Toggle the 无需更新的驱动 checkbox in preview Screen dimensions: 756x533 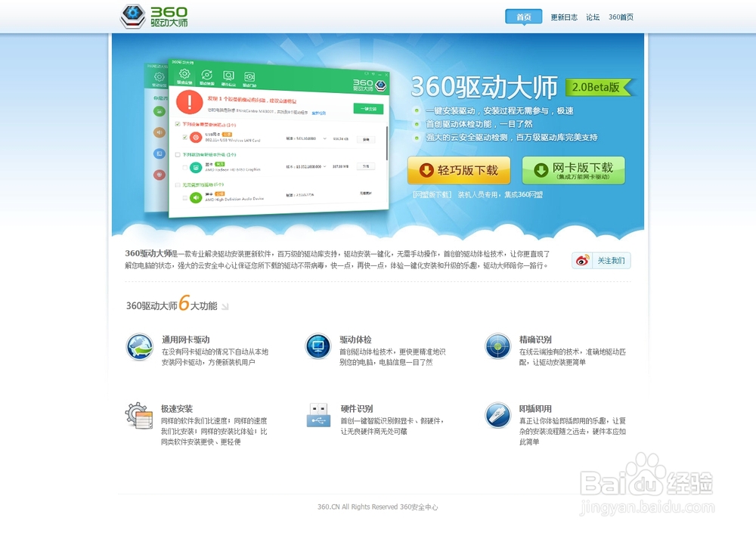pos(178,184)
